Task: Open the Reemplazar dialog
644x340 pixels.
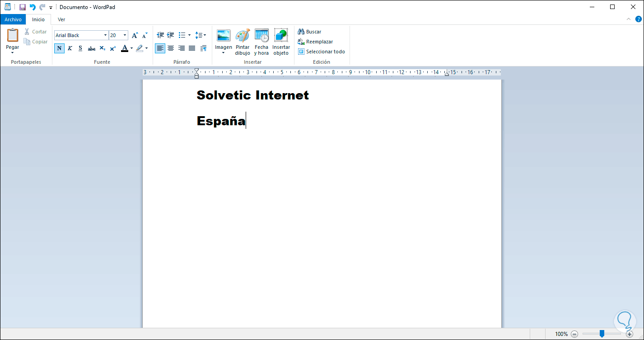Action: (x=315, y=42)
